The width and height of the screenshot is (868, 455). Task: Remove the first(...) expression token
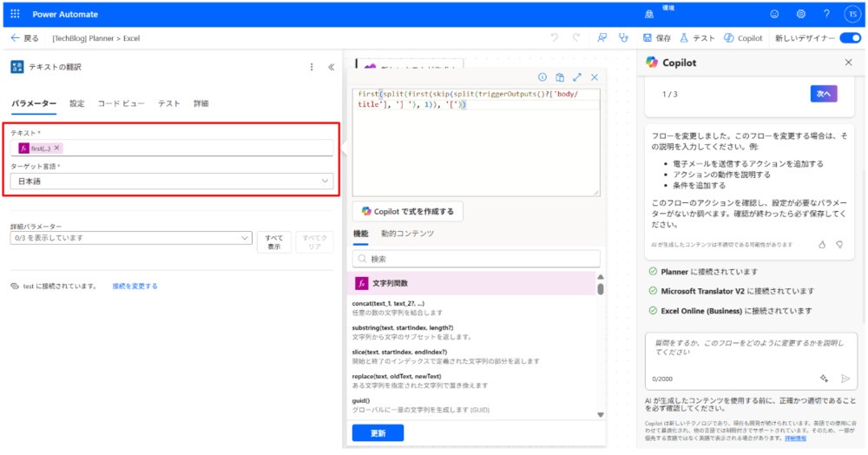[57, 148]
